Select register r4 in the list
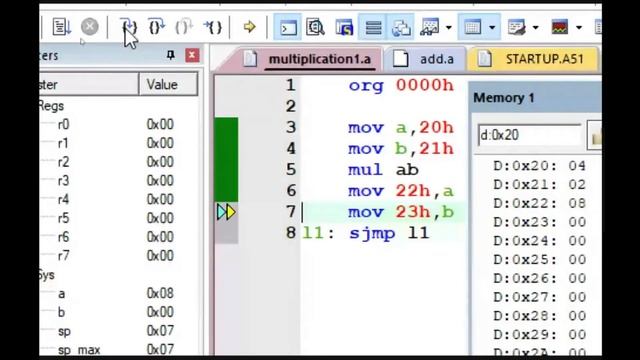This screenshot has width=640, height=360. click(63, 199)
